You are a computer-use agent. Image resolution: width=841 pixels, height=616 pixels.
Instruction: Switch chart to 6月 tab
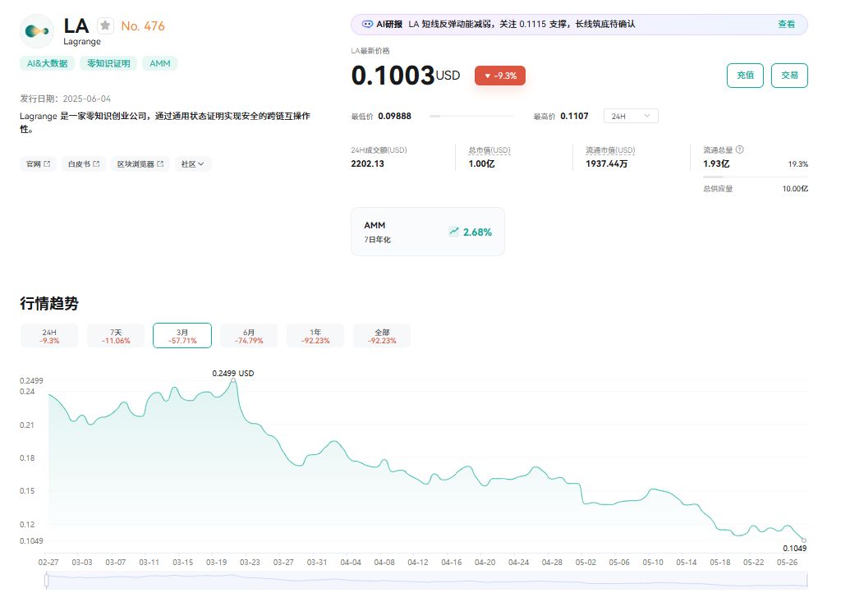click(x=249, y=336)
